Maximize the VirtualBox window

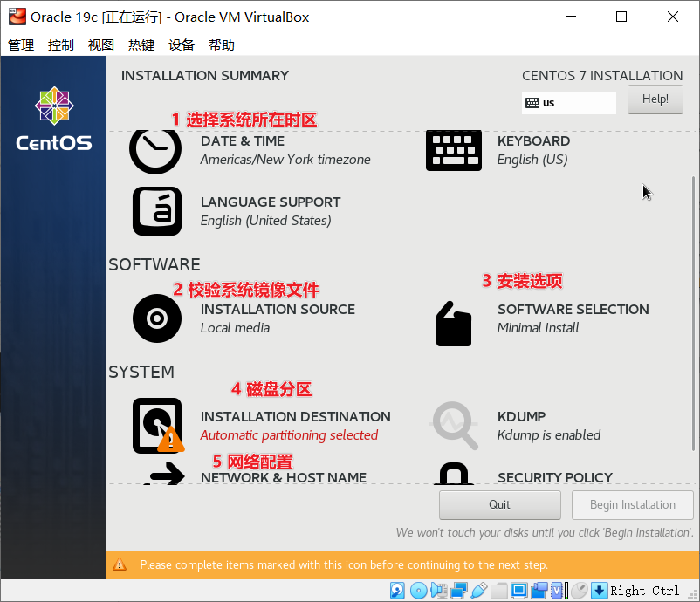coord(621,17)
